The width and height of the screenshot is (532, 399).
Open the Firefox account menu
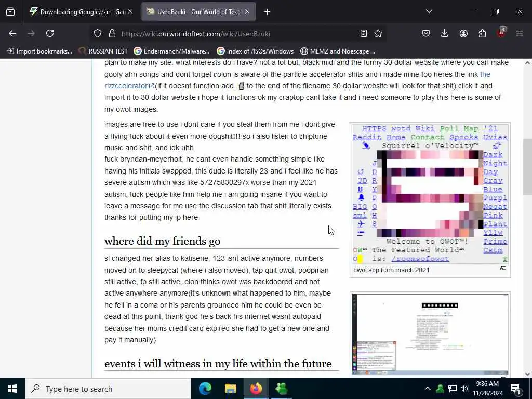point(463,33)
